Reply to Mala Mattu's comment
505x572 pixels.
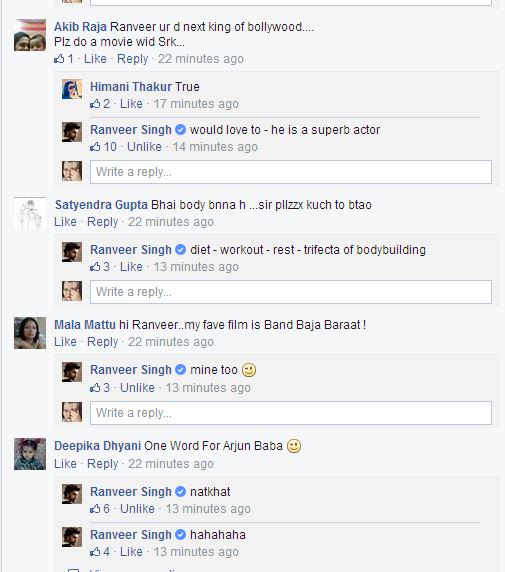tap(103, 342)
